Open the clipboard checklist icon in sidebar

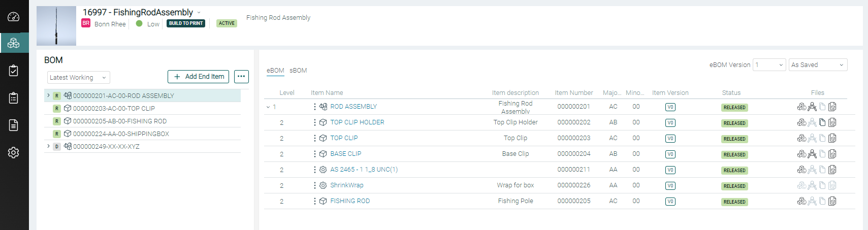click(14, 71)
